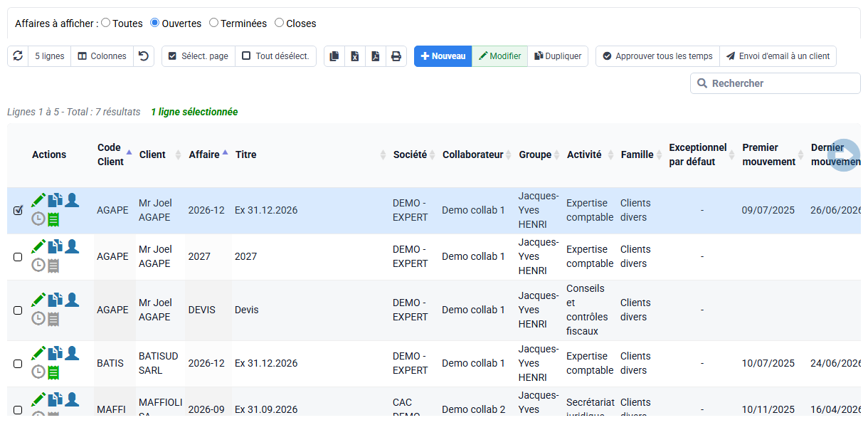Sort by the Affaire column header
This screenshot has height=430, width=868.
coord(208,154)
